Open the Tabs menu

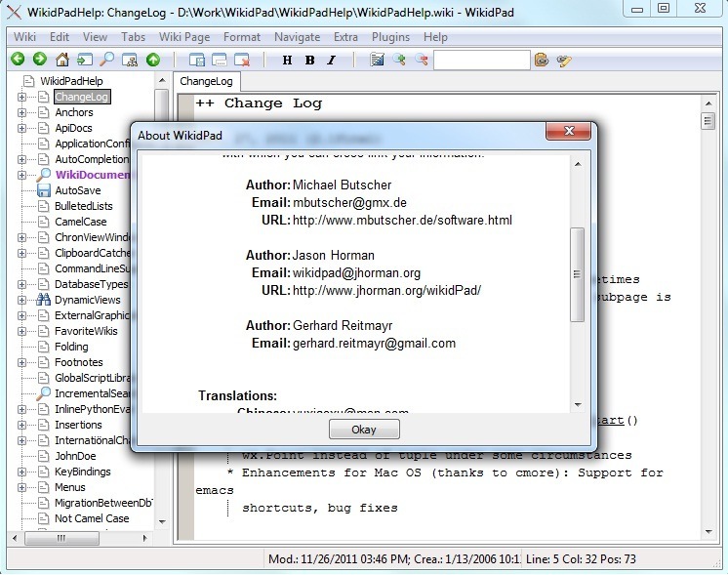coord(134,37)
